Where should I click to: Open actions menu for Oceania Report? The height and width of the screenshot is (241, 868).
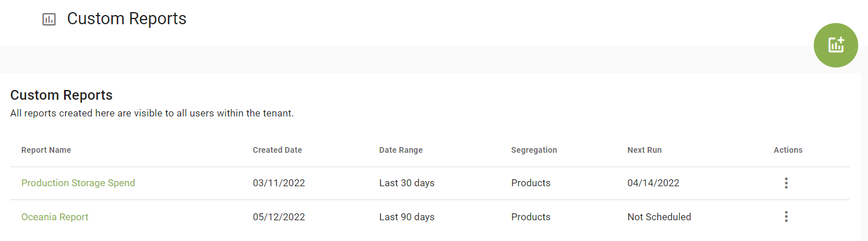point(786,217)
